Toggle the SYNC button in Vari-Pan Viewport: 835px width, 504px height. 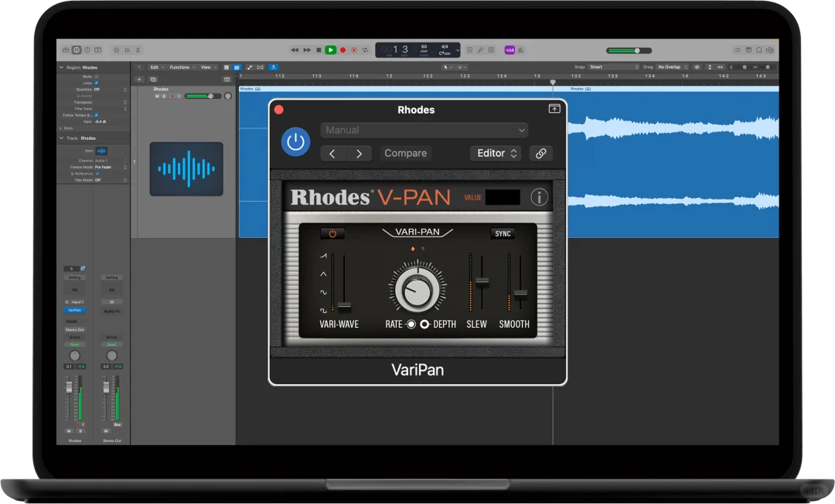point(503,233)
